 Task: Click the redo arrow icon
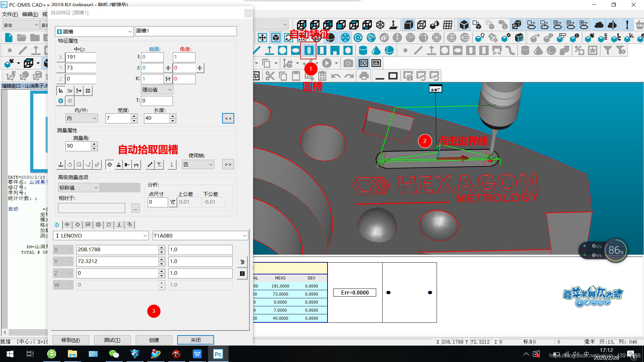pyautogui.click(x=349, y=76)
